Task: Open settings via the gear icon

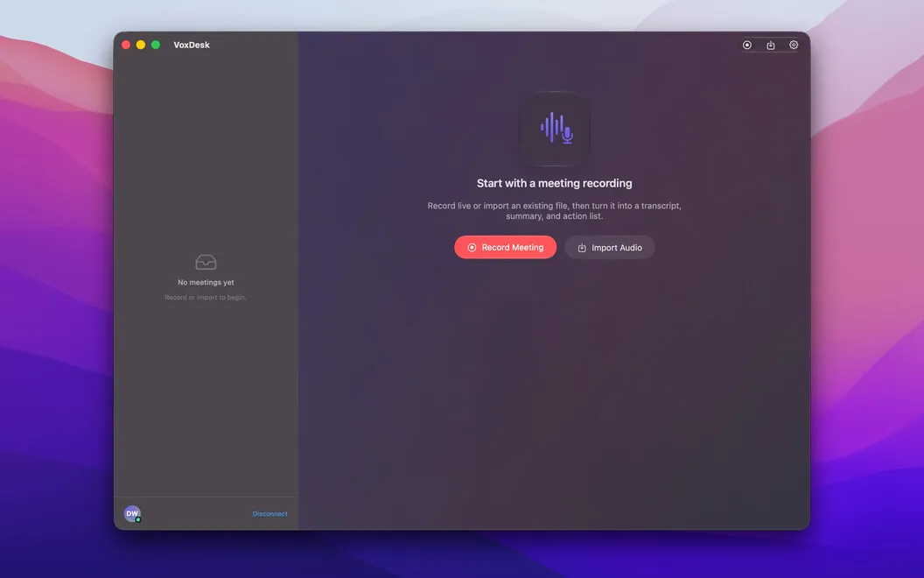Action: pyautogui.click(x=793, y=45)
